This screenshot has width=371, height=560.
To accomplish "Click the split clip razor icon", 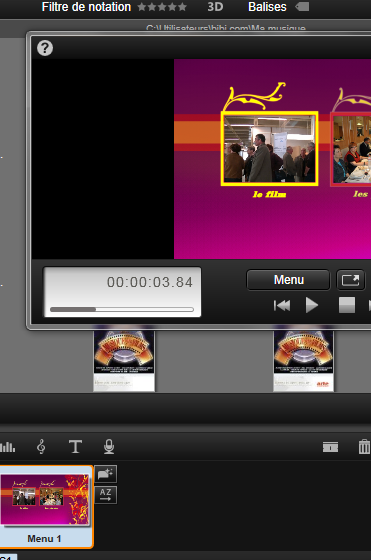I will [330, 447].
